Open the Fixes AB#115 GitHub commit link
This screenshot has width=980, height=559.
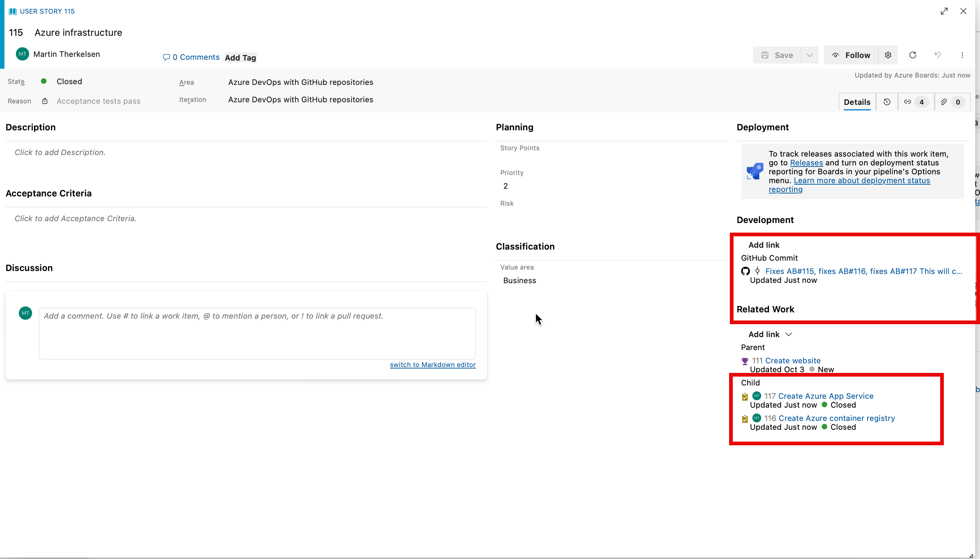(x=863, y=271)
